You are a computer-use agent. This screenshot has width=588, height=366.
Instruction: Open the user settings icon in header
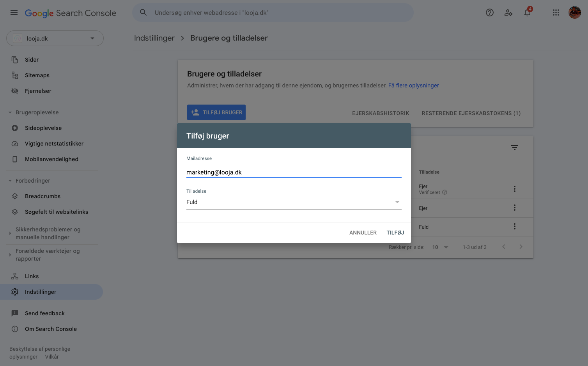click(508, 12)
